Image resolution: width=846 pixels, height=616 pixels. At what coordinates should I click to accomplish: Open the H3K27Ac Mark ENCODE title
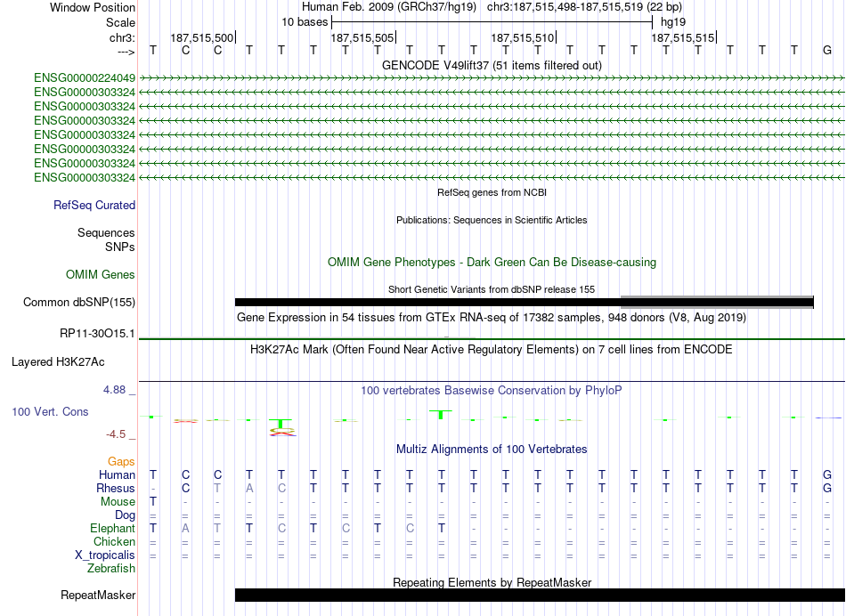491,350
